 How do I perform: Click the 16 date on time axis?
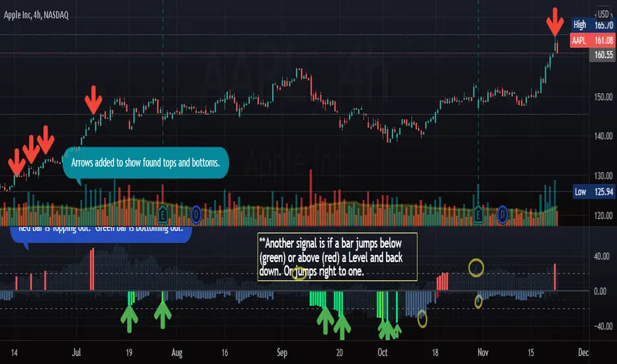pos(224,352)
